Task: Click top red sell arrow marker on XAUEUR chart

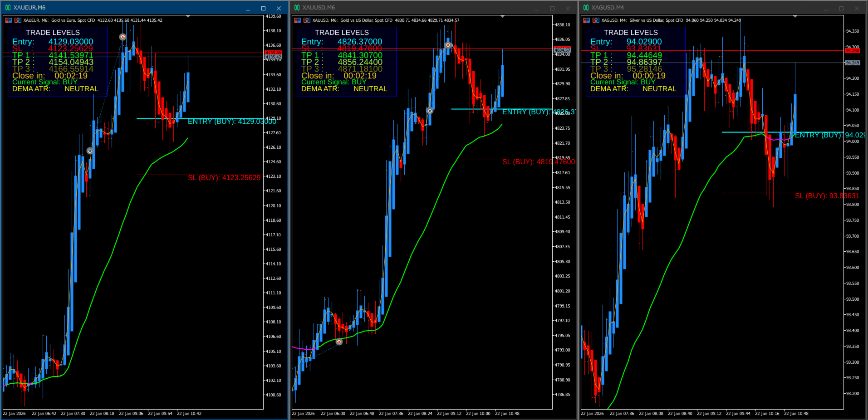Action: tap(123, 37)
